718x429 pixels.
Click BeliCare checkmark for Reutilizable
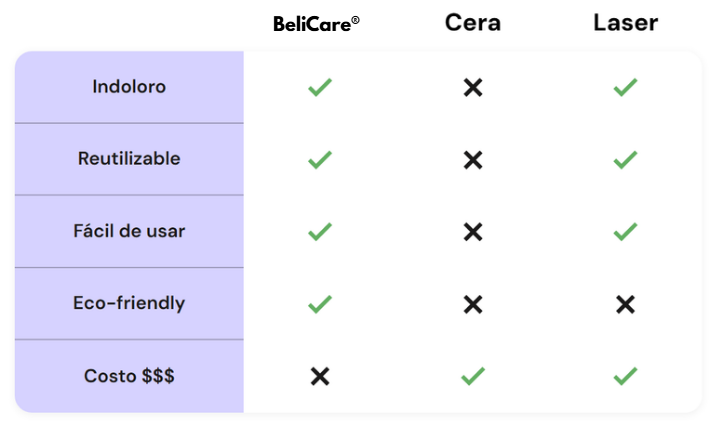pos(320,159)
